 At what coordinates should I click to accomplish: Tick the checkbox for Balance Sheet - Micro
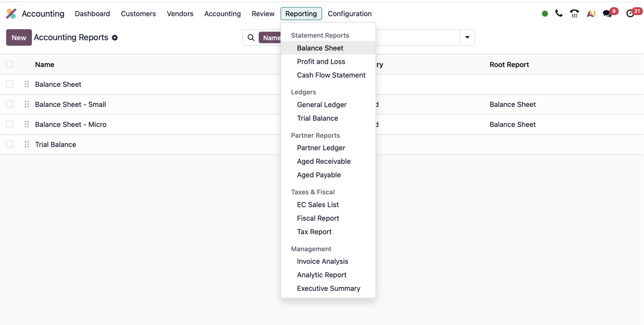tap(10, 124)
